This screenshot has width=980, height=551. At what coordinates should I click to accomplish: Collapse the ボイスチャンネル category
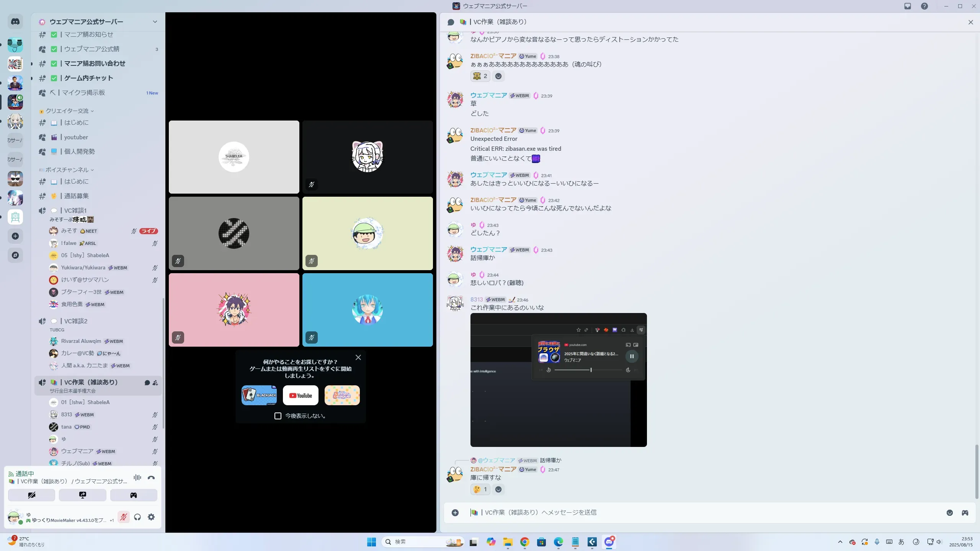click(67, 170)
